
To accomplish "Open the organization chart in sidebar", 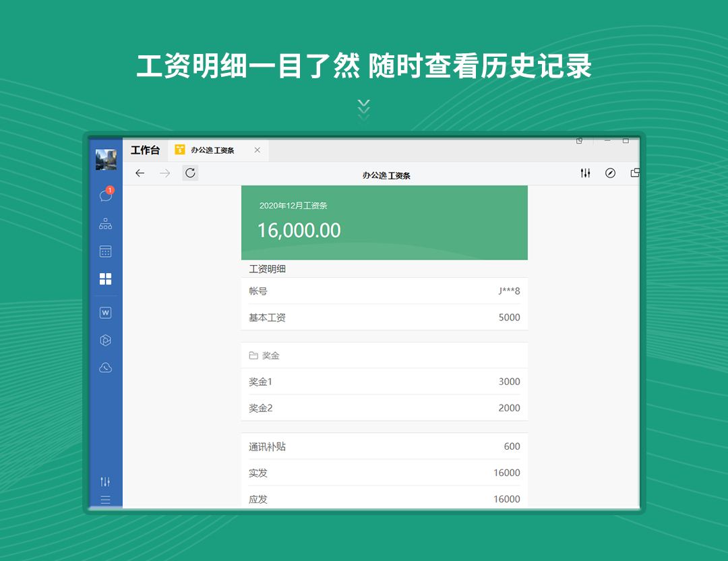I will click(x=105, y=224).
